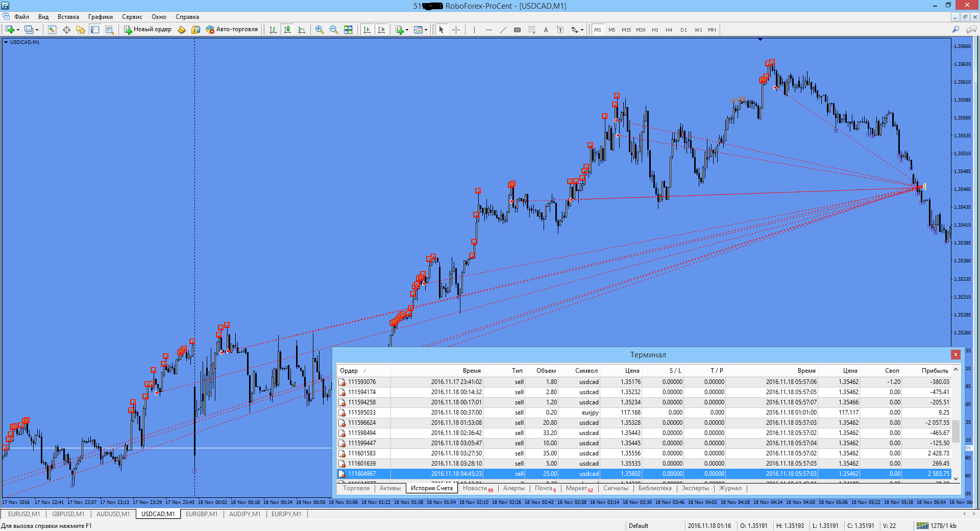Switch to the EURUSD,M1 chart tab
Viewport: 980px width, 531px height.
24,514
